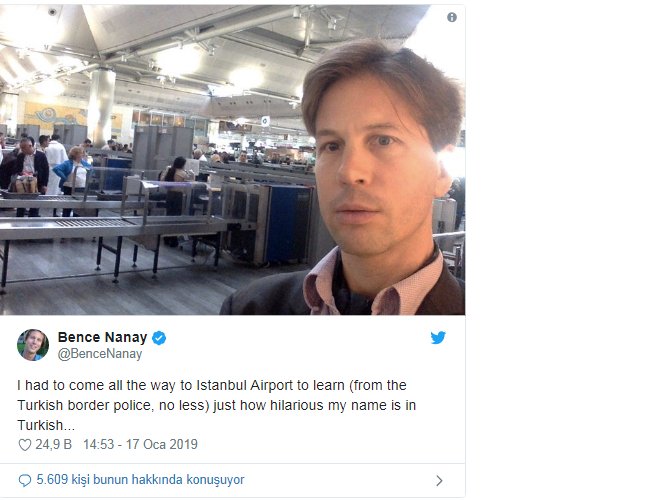Click the speech bubble conversation icon
The height and width of the screenshot is (500, 670).
tap(25, 480)
